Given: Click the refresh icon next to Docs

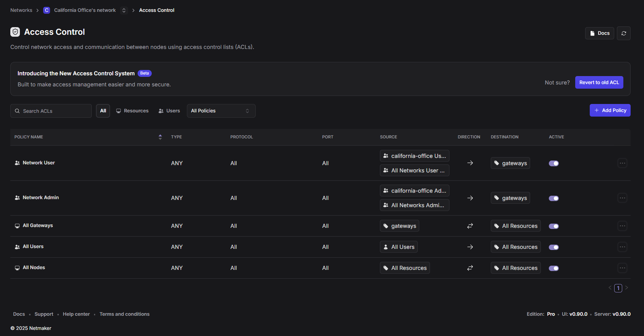Looking at the screenshot, I should [x=623, y=33].
